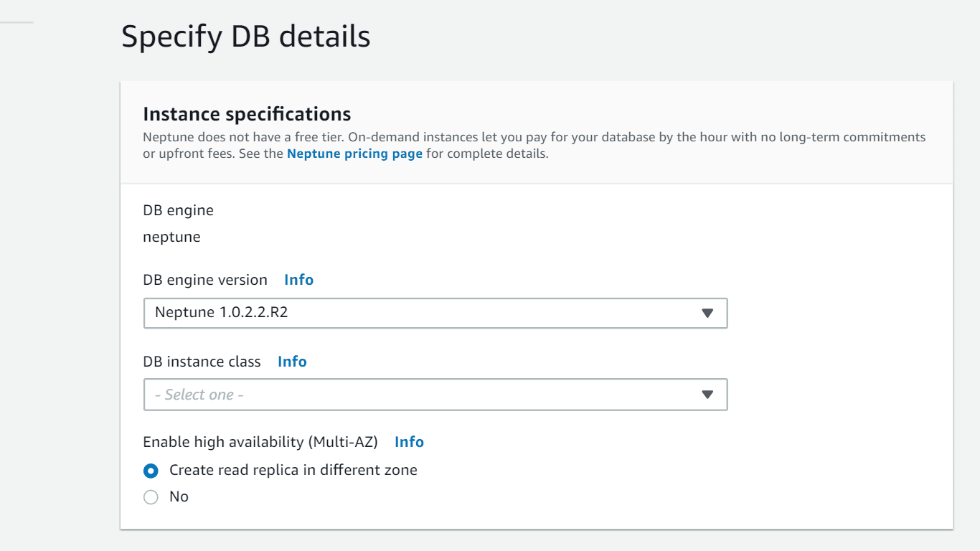The image size is (980, 551).
Task: Expand the DB engine version combo box
Action: click(435, 313)
